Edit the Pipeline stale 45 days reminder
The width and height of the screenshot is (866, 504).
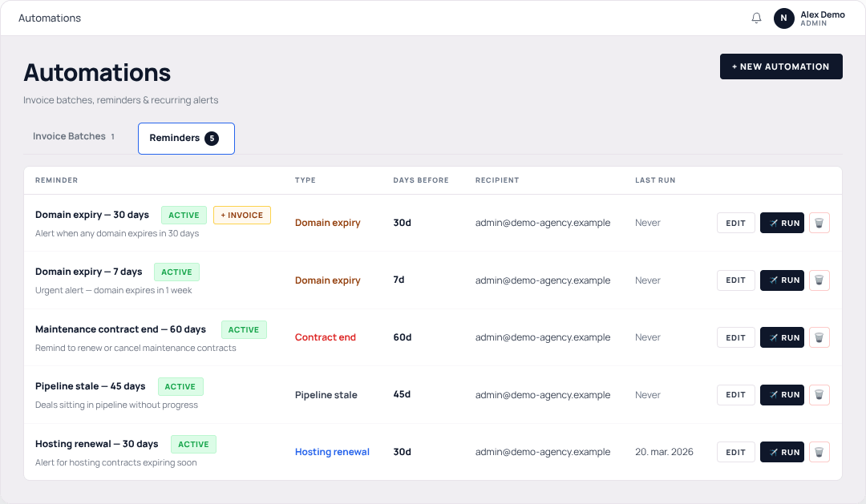735,395
